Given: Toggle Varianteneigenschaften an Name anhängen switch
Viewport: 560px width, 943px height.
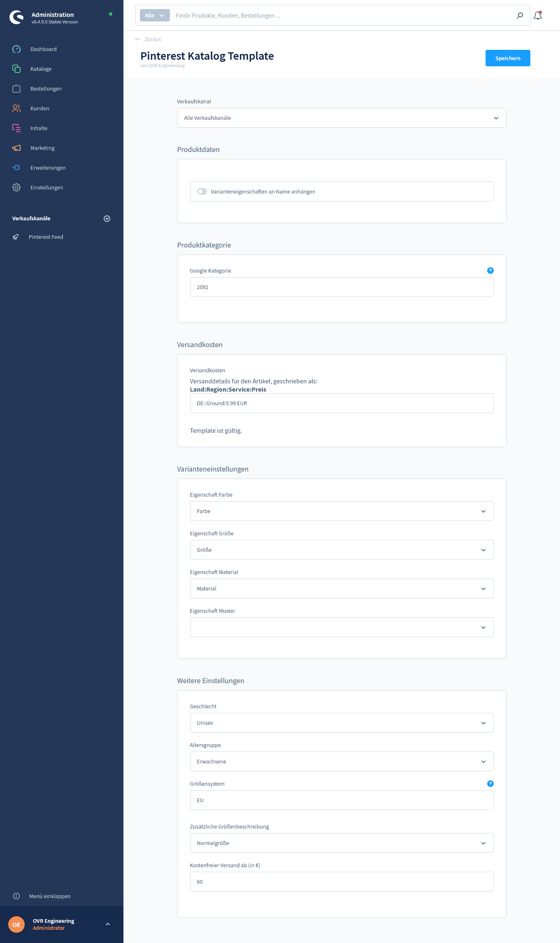Looking at the screenshot, I should [202, 191].
